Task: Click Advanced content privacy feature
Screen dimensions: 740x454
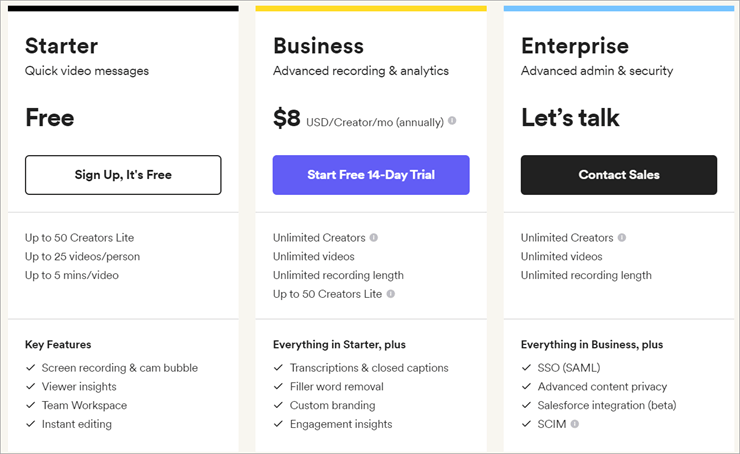Action: [602, 387]
